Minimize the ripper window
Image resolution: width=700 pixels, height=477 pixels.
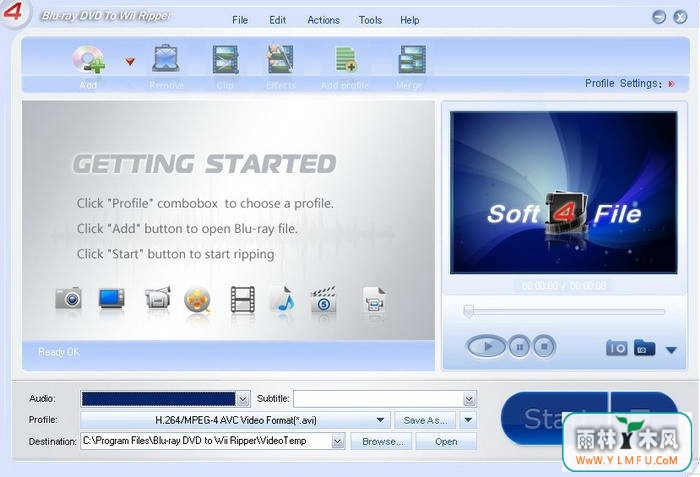(x=659, y=17)
